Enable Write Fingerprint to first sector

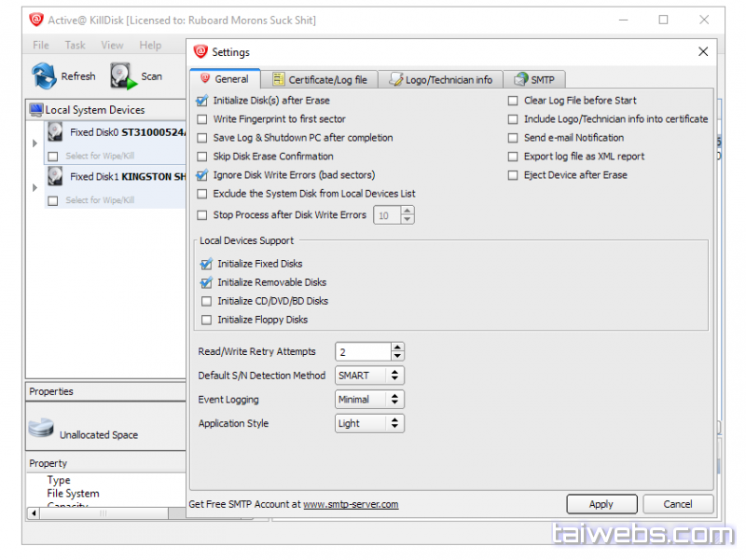(202, 119)
